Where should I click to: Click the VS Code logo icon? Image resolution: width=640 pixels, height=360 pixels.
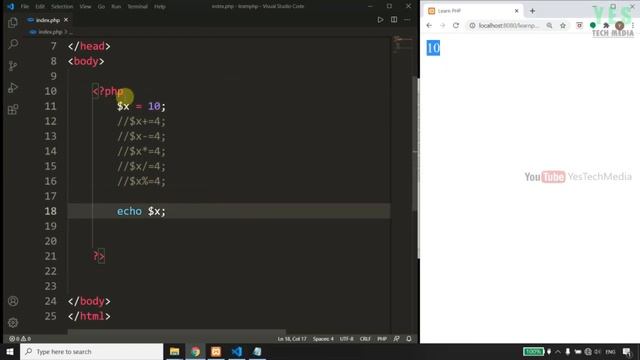(x=10, y=7)
